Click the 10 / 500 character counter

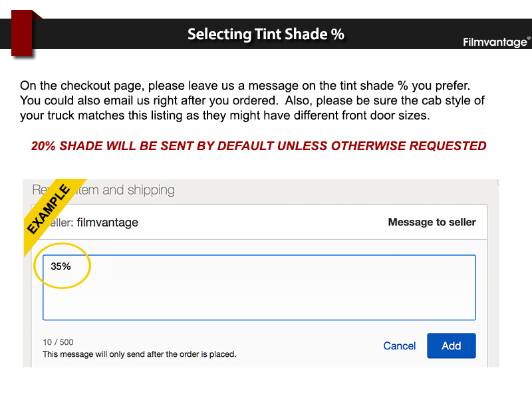click(58, 342)
